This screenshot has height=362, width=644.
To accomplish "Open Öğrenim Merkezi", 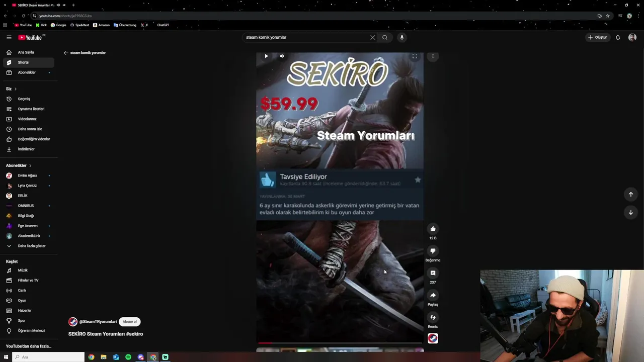I will 28,331.
